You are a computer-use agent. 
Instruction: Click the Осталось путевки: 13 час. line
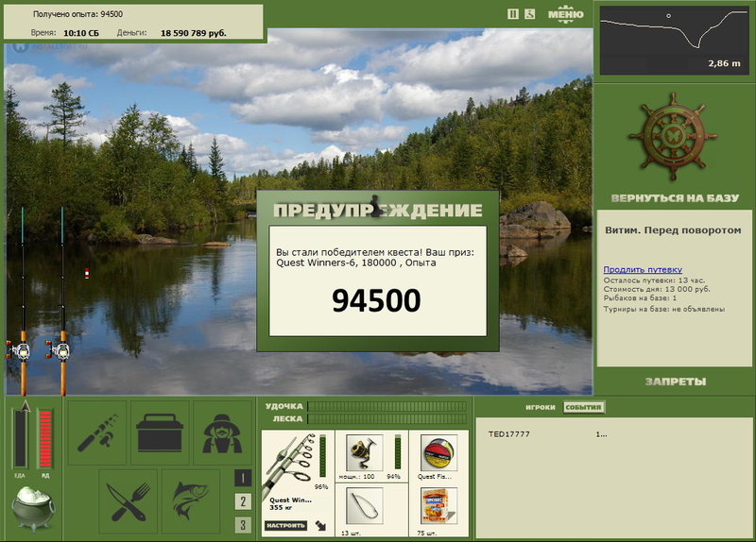(x=654, y=279)
